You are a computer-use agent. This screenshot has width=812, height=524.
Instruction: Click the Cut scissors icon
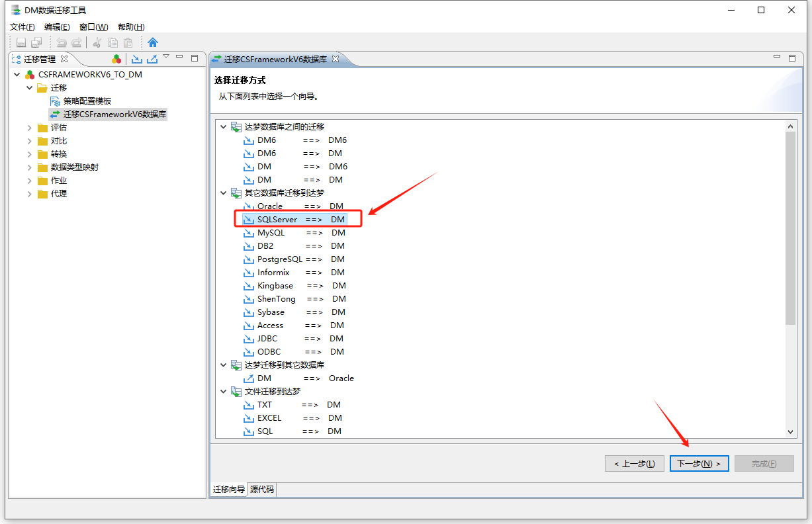(97, 42)
